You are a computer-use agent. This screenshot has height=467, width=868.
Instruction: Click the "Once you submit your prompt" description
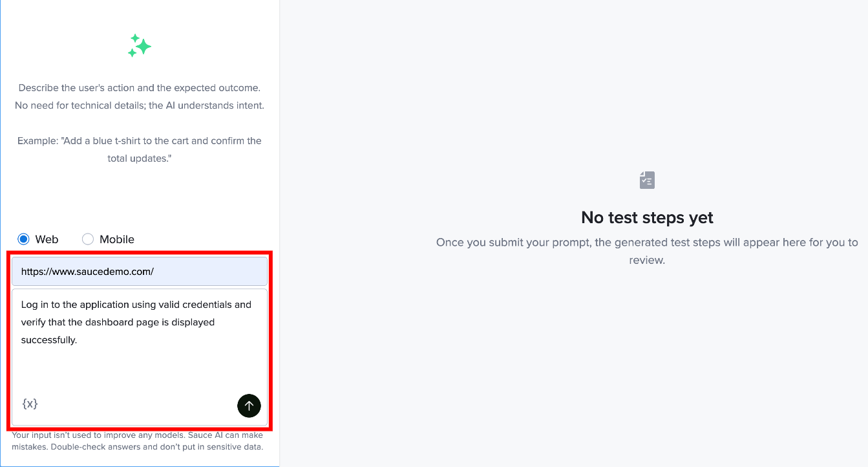pos(647,251)
